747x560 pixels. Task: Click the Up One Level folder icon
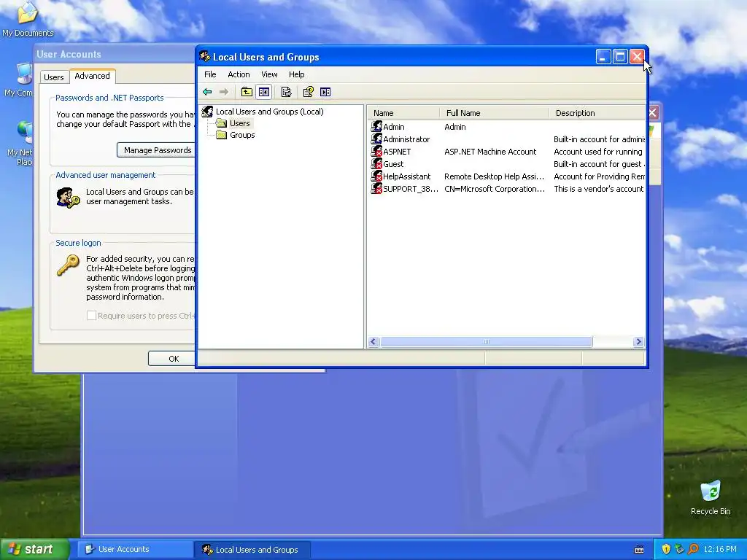click(247, 92)
